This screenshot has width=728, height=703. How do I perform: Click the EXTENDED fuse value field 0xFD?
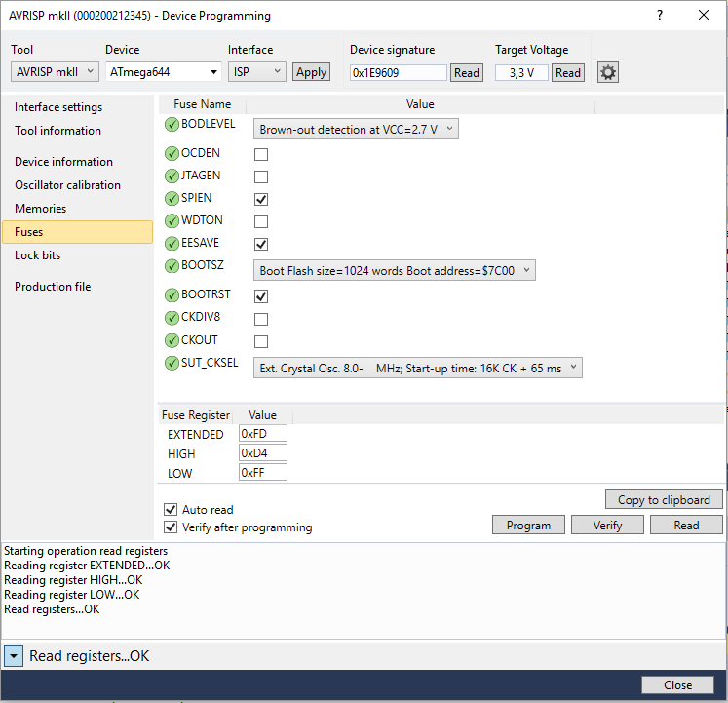[263, 434]
